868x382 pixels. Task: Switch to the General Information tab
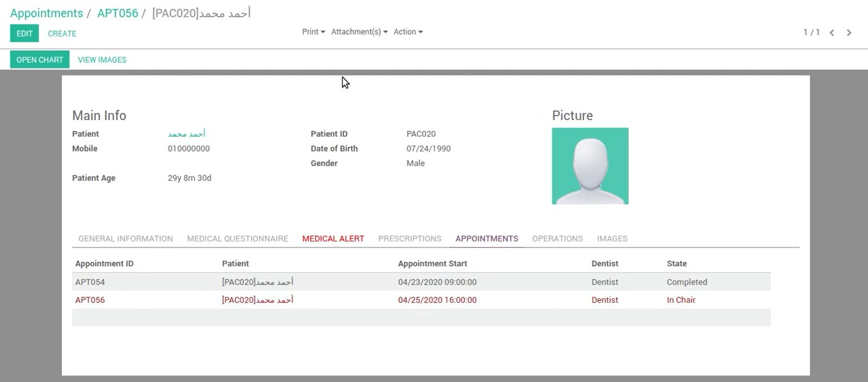tap(126, 239)
